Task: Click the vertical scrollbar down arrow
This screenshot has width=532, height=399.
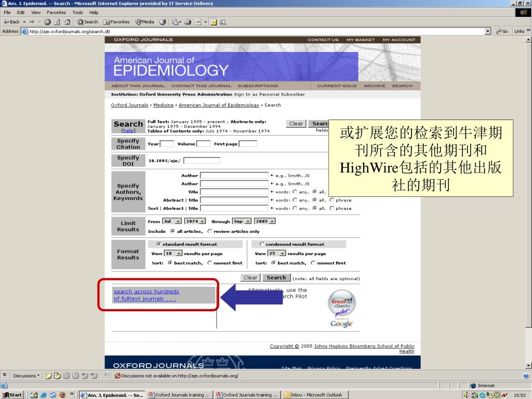Action: [x=528, y=365]
